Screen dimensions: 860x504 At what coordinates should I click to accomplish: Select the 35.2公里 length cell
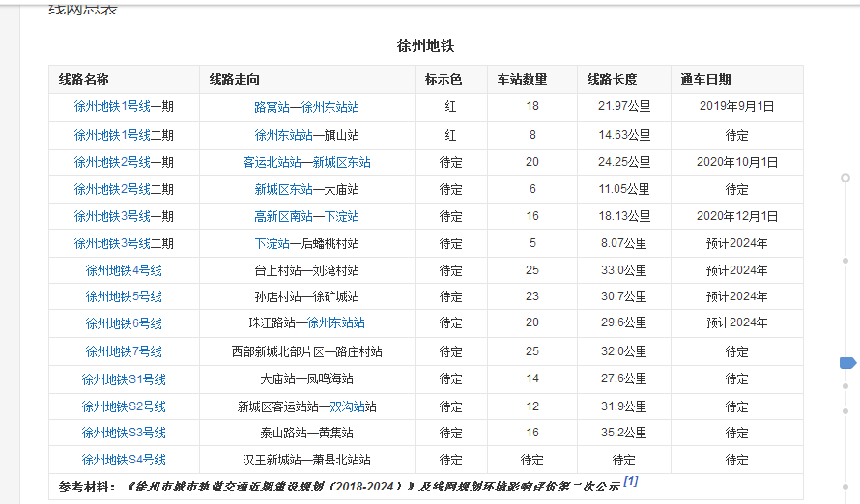[x=624, y=433]
